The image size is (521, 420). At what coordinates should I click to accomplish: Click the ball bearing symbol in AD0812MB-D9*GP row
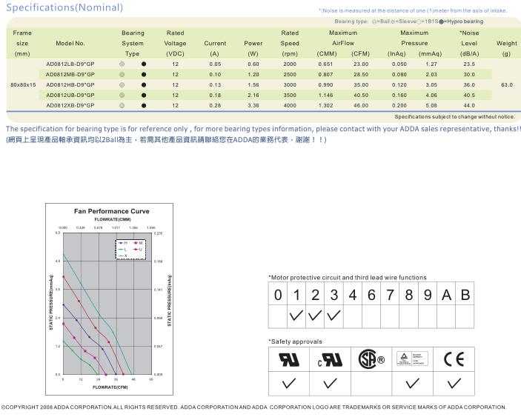(x=122, y=74)
